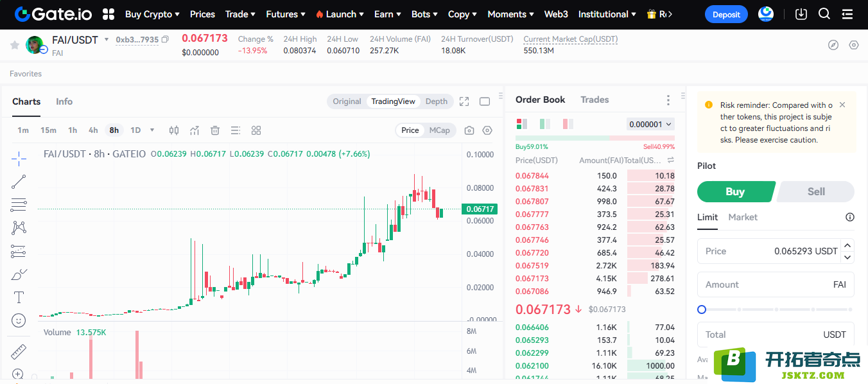Open the limit order info icon
This screenshot has height=384, width=868.
[850, 217]
